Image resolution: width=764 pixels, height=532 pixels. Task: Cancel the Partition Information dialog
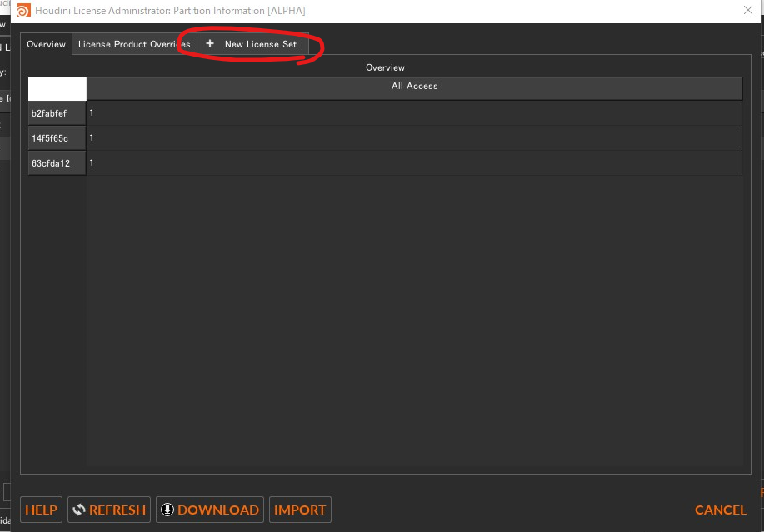[x=720, y=510]
